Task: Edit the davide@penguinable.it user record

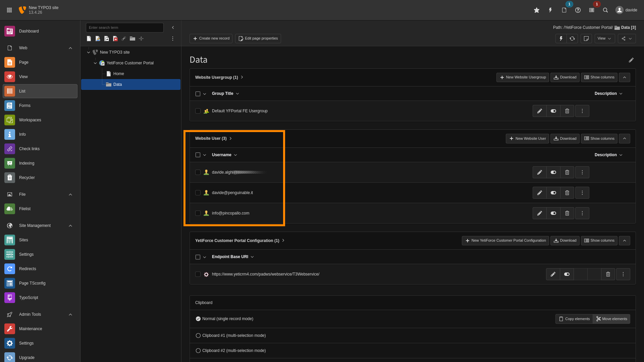Action: [x=539, y=193]
